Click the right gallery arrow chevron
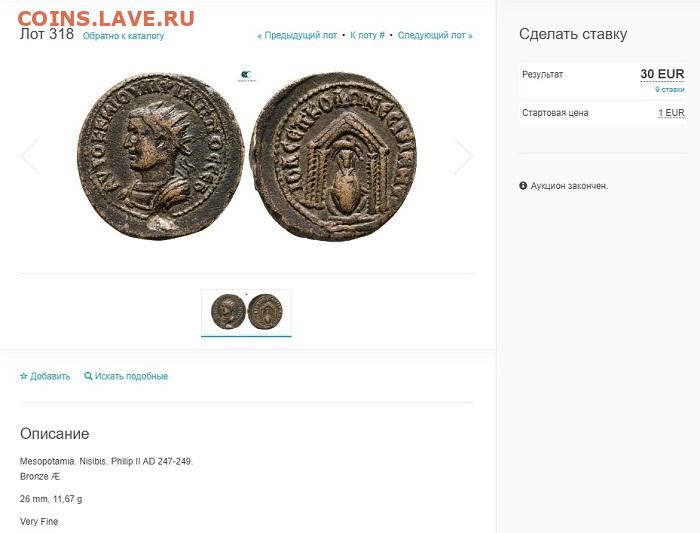This screenshot has width=700, height=533. coord(463,156)
